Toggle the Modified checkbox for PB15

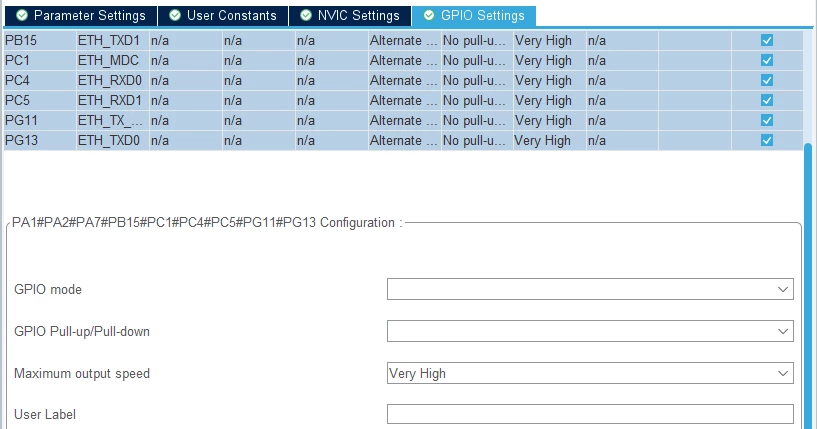point(766,41)
